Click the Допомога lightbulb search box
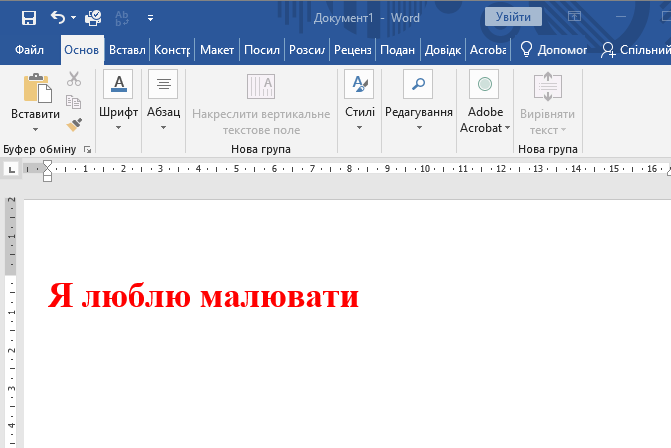Screen dimensions: 671x448 pos(553,50)
